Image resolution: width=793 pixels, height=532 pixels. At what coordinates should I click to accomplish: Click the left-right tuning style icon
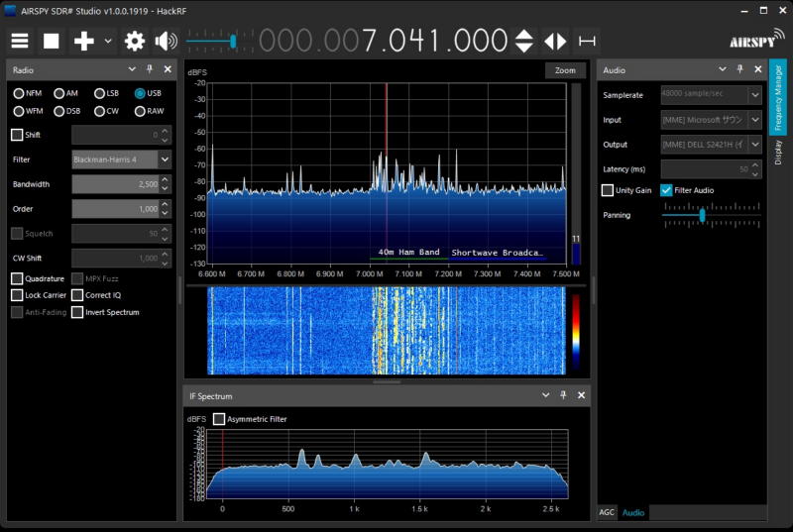click(555, 41)
